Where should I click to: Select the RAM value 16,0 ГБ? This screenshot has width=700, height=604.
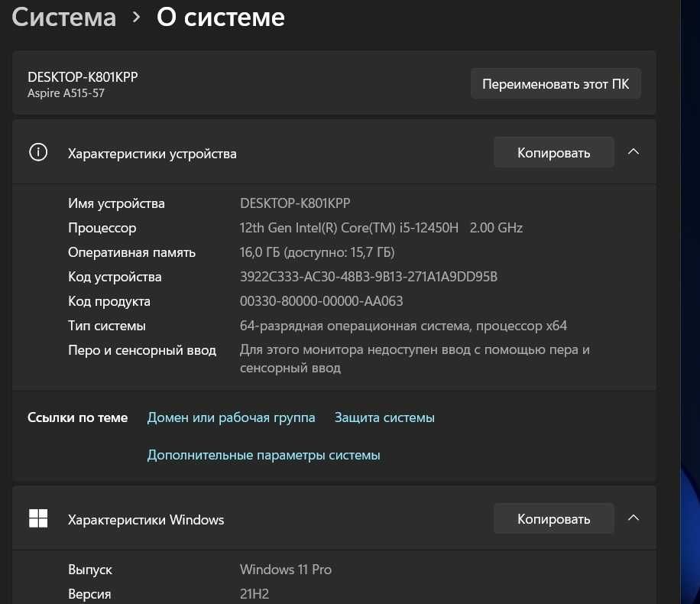coord(317,252)
